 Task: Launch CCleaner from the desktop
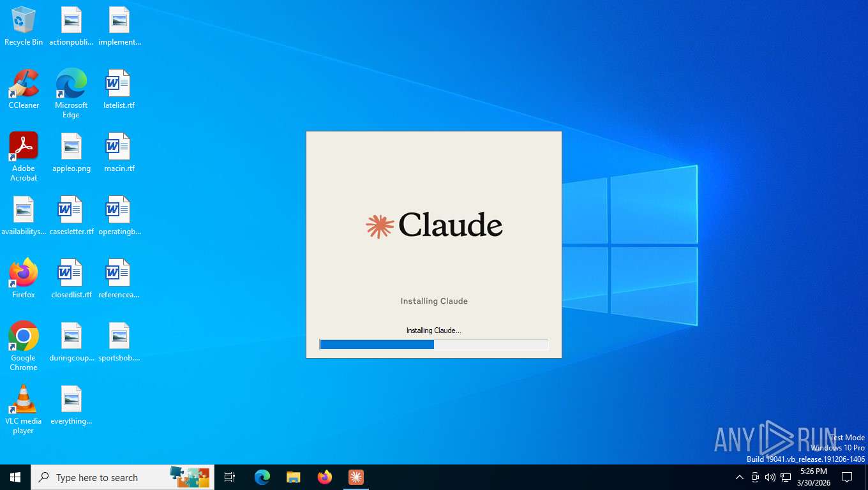pos(24,90)
